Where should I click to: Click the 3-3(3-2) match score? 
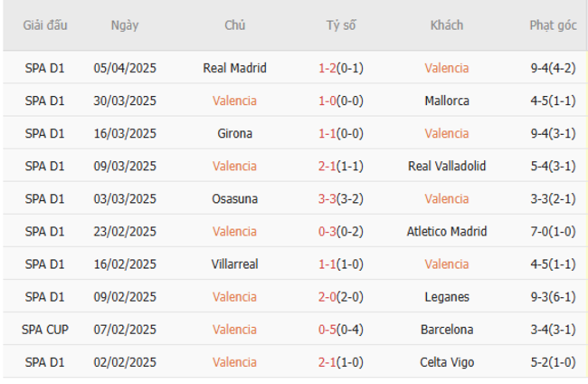341,198
